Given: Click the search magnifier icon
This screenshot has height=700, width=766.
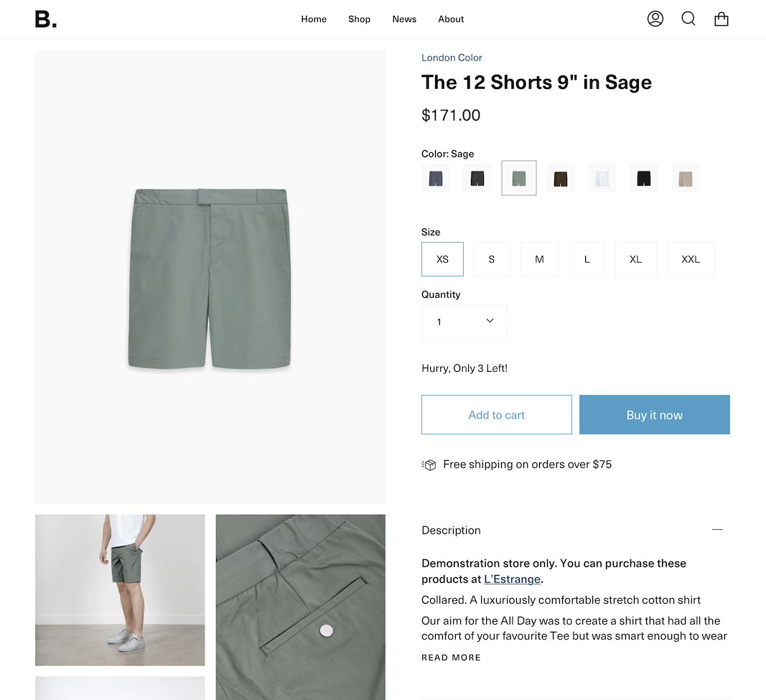Looking at the screenshot, I should 688,19.
